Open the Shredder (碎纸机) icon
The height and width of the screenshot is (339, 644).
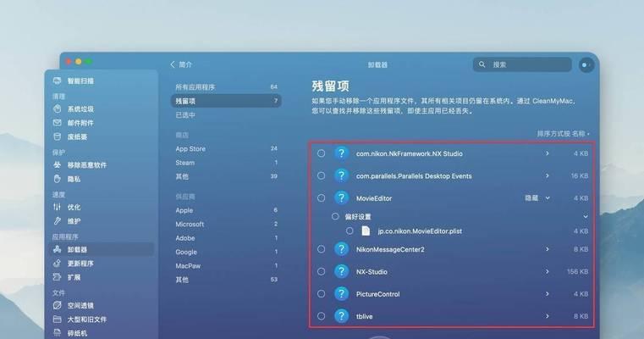[x=57, y=333]
